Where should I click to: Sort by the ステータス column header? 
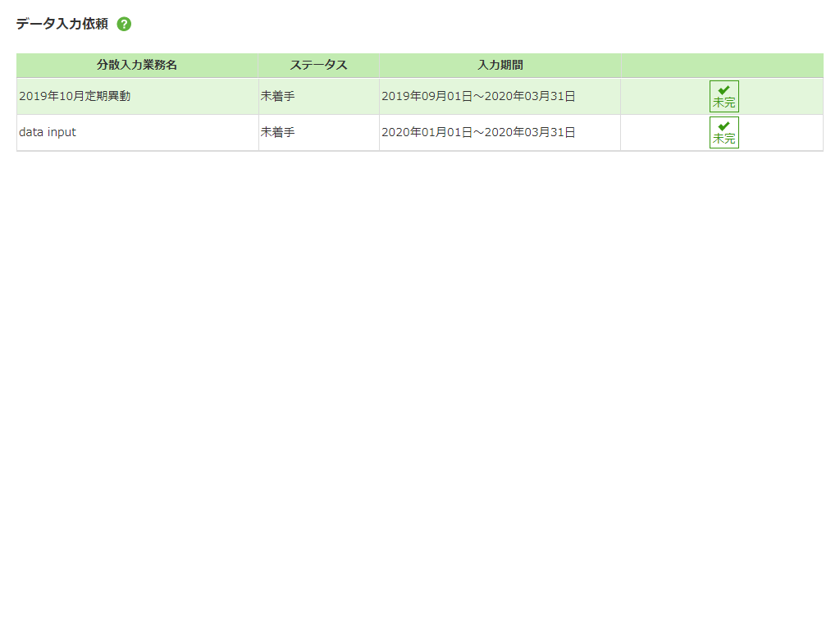(317, 65)
